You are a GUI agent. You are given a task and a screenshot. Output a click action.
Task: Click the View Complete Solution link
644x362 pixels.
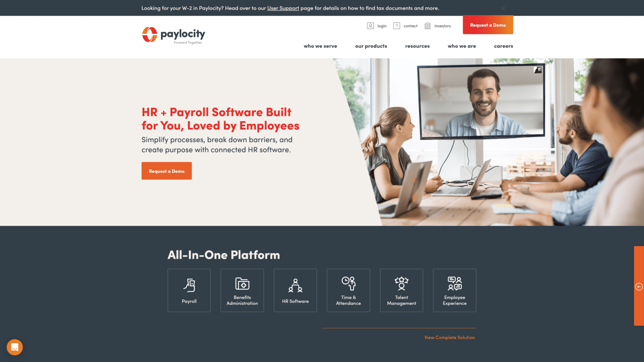point(449,337)
